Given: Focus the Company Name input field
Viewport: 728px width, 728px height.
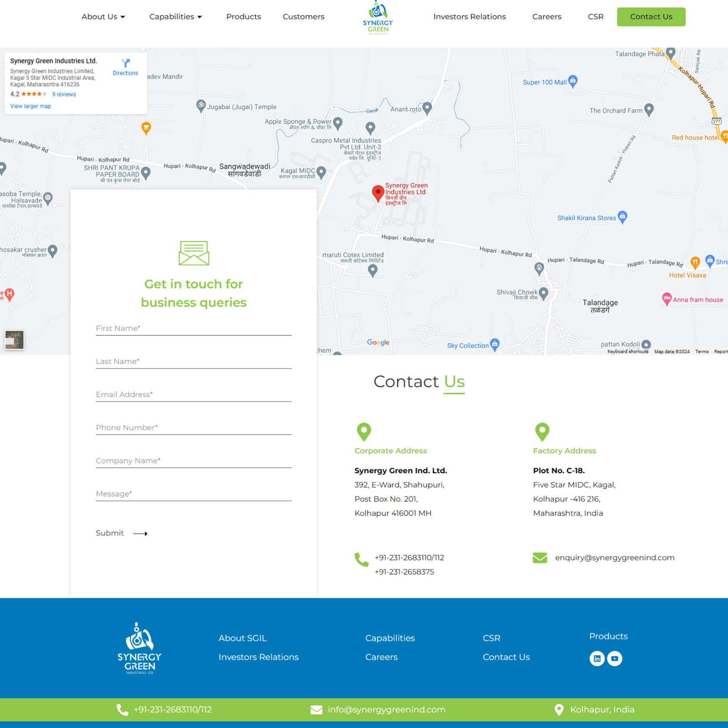Looking at the screenshot, I should click(x=193, y=461).
